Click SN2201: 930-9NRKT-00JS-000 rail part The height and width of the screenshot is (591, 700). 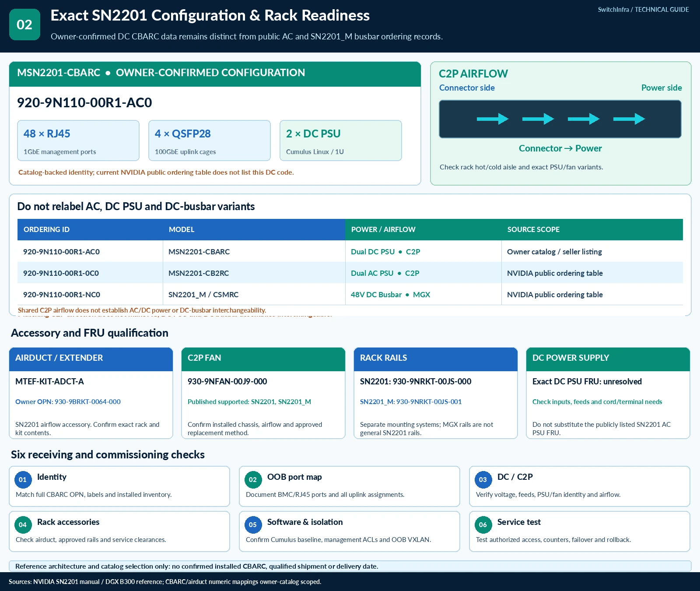pos(416,381)
